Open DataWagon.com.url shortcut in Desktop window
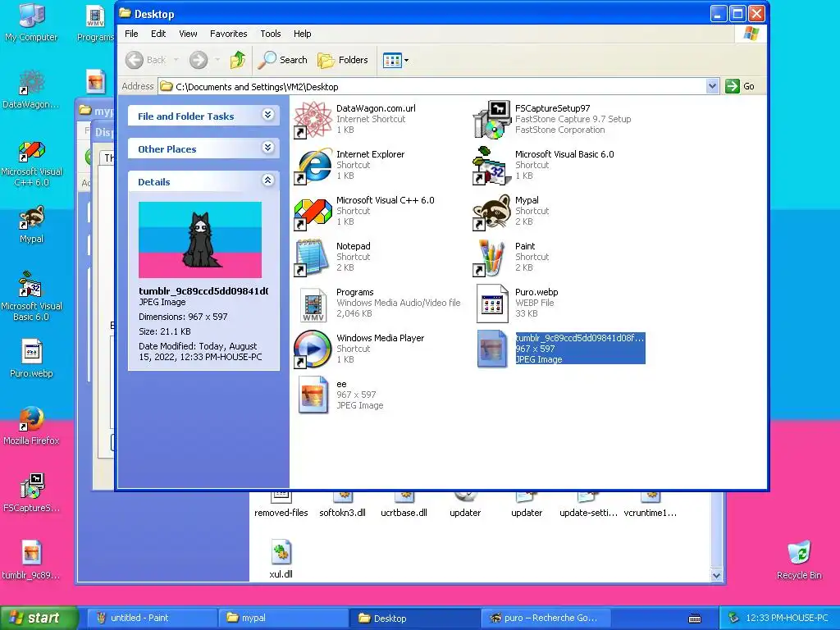The height and width of the screenshot is (630, 840). (x=355, y=119)
